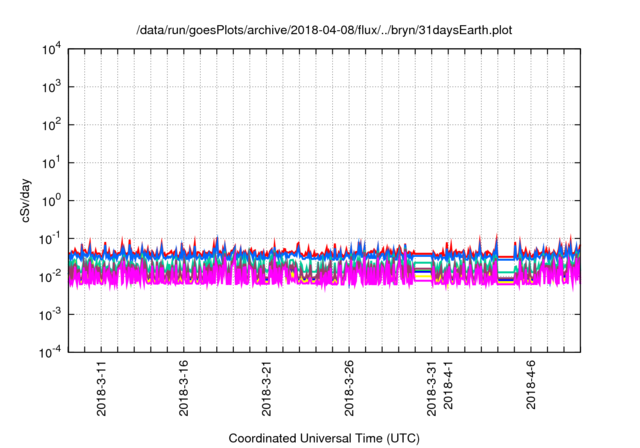Click the cSv/day y-axis label
Viewport: 640px width, 448px height.
(26, 200)
